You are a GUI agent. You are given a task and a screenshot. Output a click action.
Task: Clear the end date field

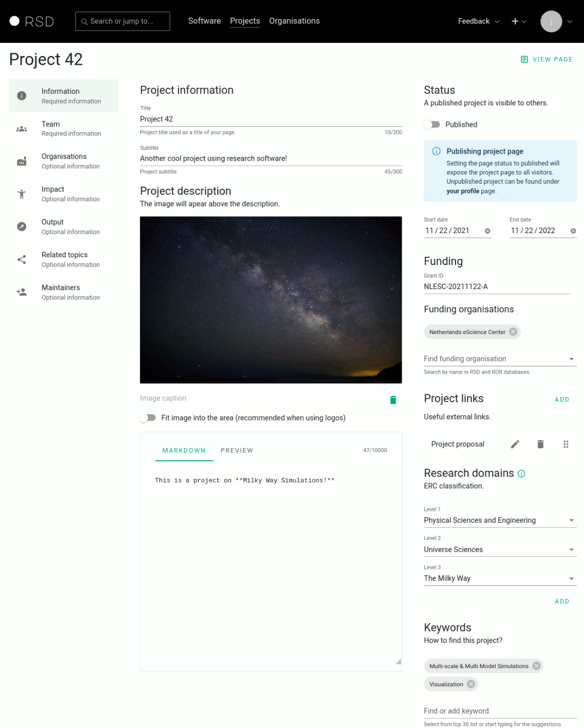coord(573,231)
